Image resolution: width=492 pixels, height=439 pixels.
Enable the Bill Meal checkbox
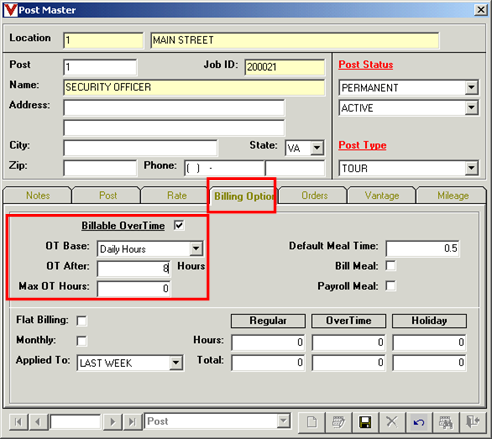[x=391, y=266]
